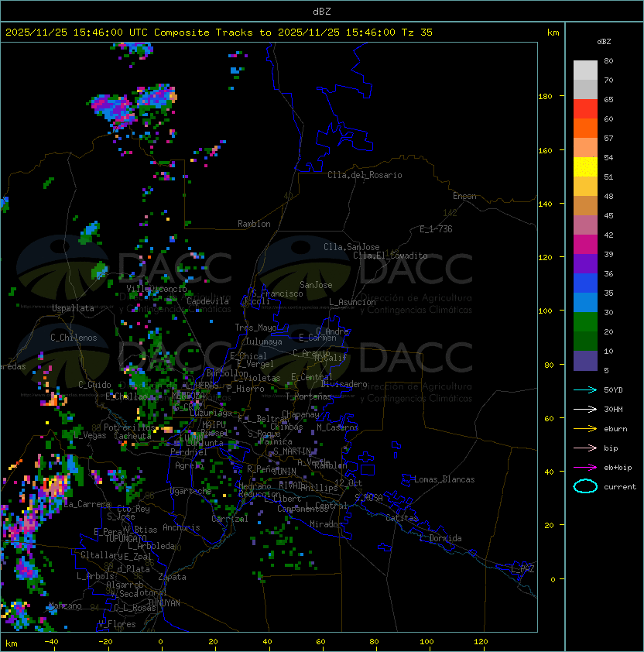The image size is (644, 652).
Task: Click the 'Ugarteche' map label
Action: 191,491
